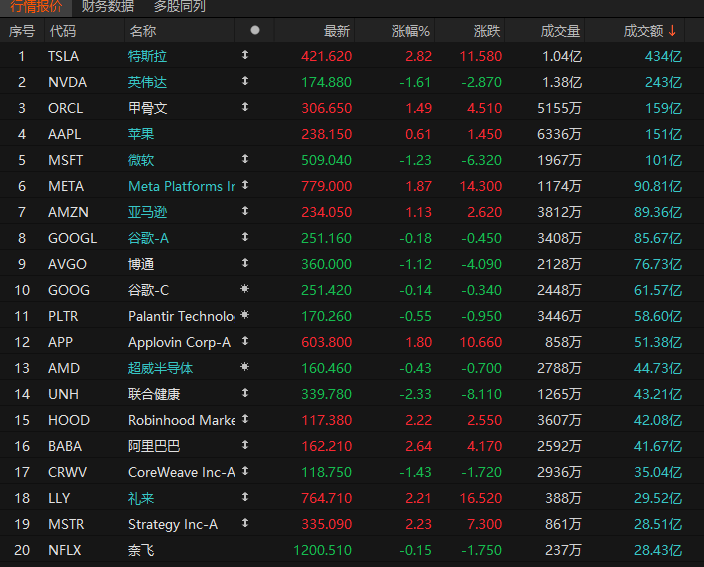Click the starburst icon in AMD row

(x=245, y=367)
